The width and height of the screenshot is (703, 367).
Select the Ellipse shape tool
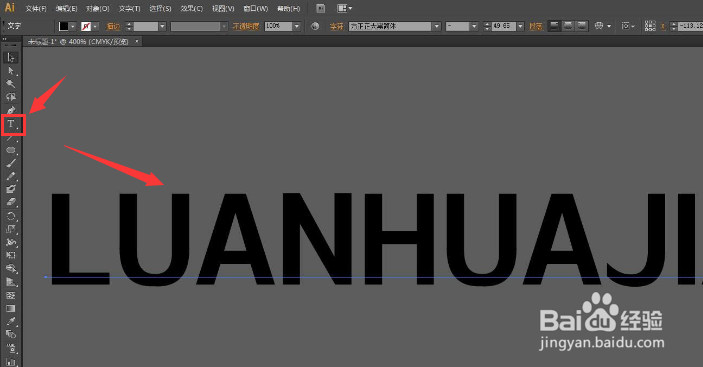tap(11, 150)
